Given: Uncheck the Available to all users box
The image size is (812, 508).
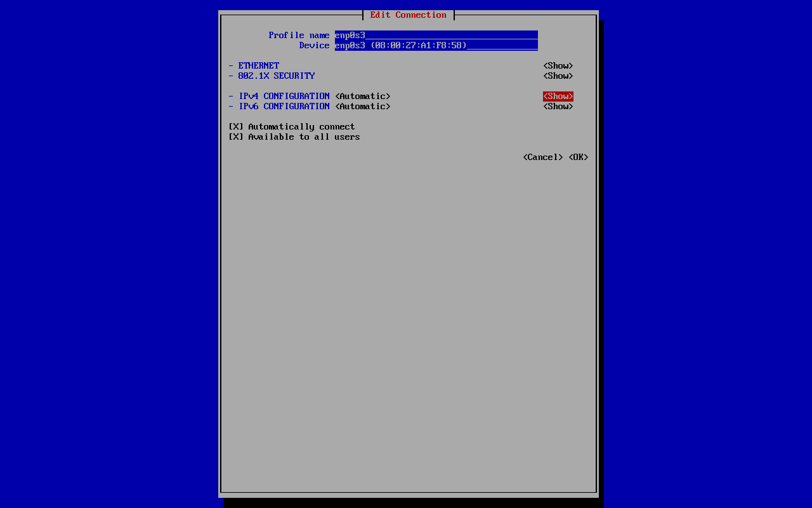Looking at the screenshot, I should click(x=235, y=137).
